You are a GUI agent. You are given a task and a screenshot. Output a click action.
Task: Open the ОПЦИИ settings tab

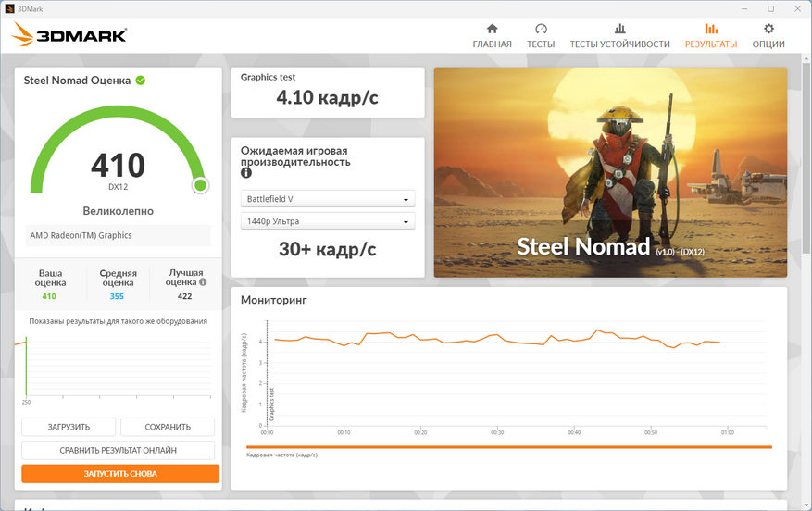pyautogui.click(x=768, y=36)
